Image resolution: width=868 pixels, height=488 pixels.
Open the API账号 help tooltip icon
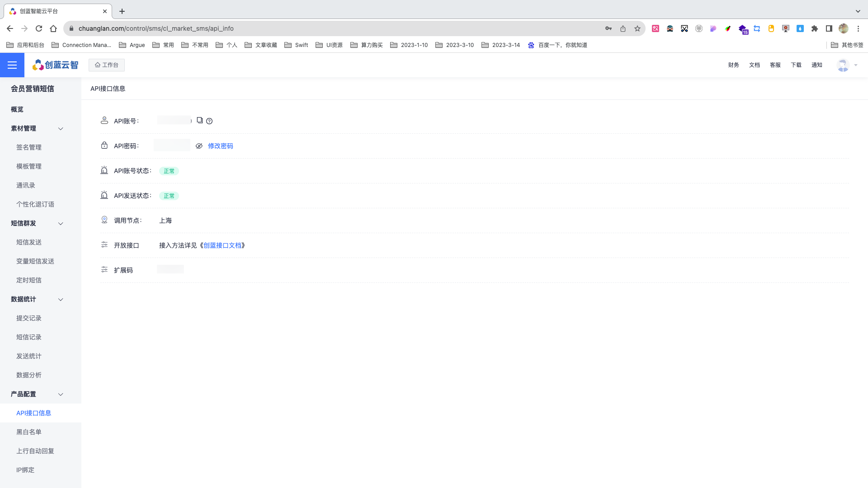209,121
